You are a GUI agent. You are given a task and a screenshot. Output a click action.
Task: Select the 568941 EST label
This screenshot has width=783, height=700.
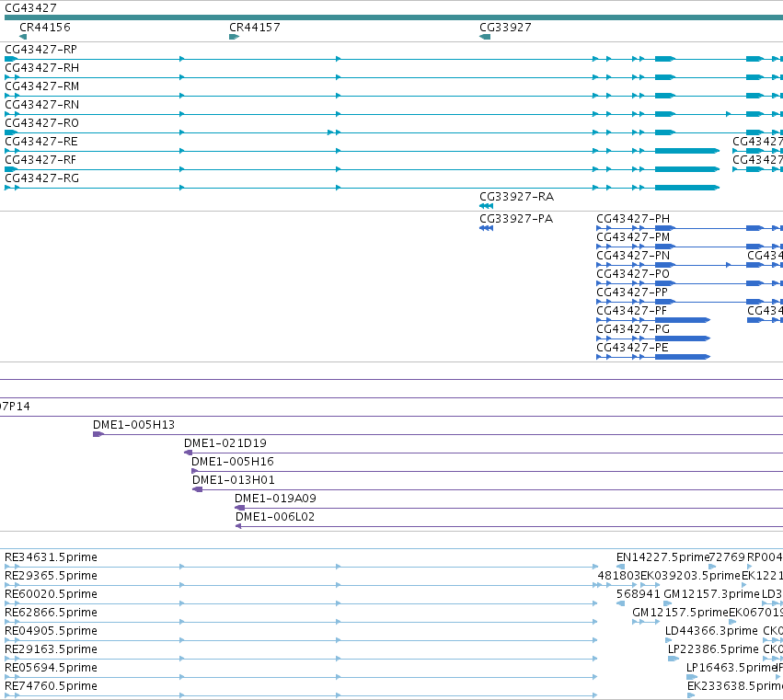(x=639, y=594)
